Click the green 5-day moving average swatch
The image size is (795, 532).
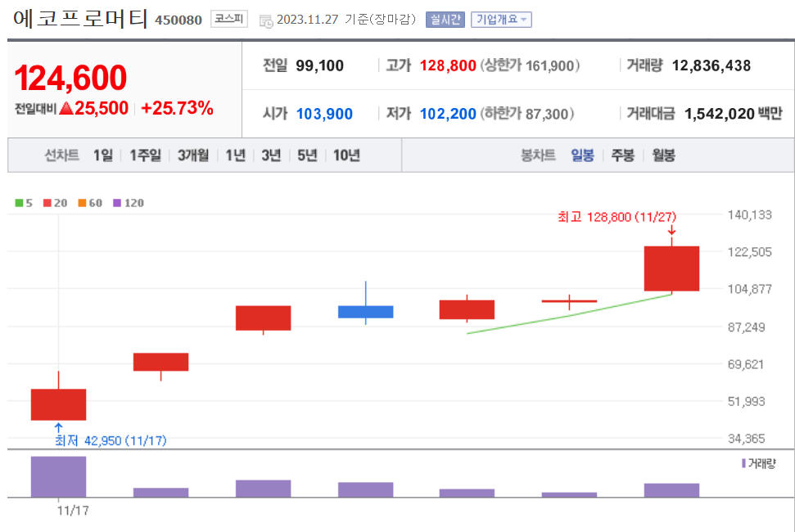pyautogui.click(x=19, y=203)
